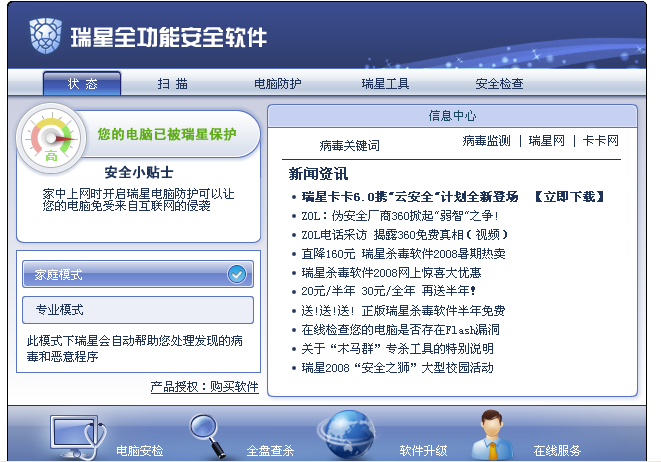Open news 在线检查您的电脑是否存在Flash漏洞
The width and height of the screenshot is (661, 462).
pyautogui.click(x=400, y=330)
